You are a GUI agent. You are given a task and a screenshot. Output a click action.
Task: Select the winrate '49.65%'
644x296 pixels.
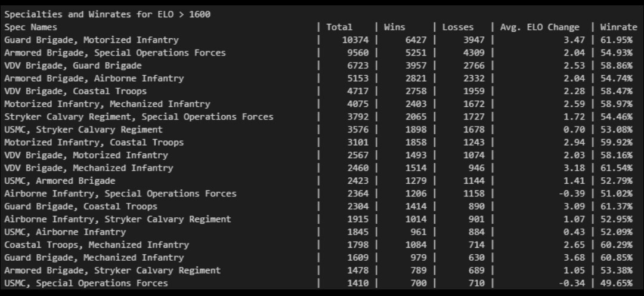[617, 283]
